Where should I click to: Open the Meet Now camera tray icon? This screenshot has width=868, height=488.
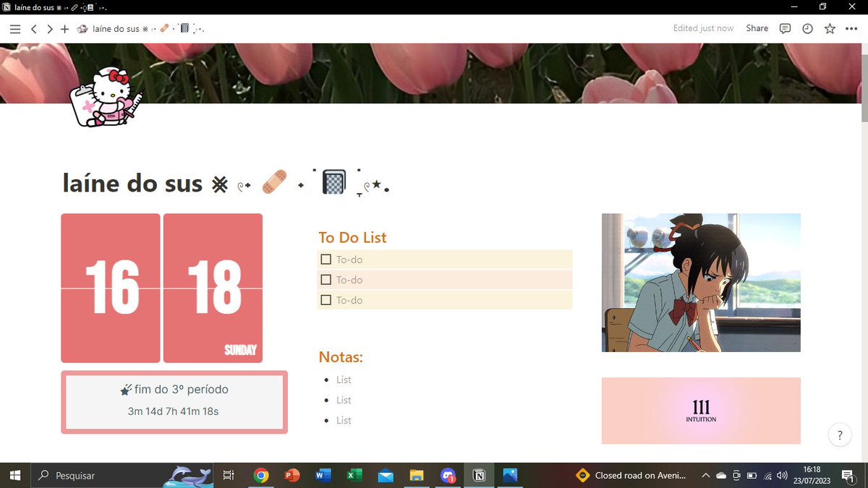[736, 476]
